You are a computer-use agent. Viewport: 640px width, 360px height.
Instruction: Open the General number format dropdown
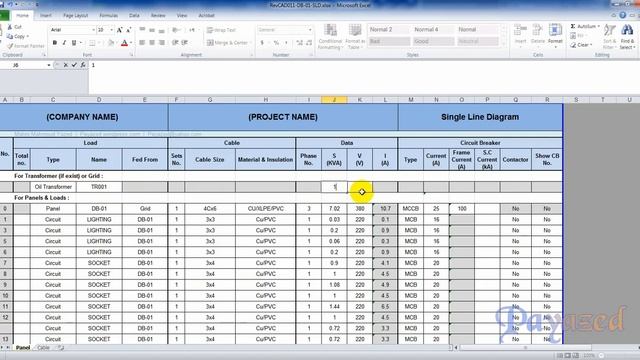[310, 30]
